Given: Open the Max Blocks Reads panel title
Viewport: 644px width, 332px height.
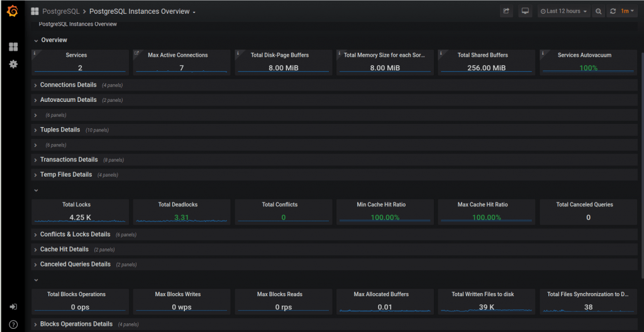Looking at the screenshot, I should (280, 294).
